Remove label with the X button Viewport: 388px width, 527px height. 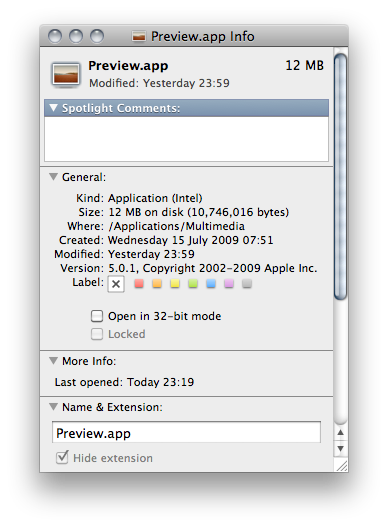(116, 284)
